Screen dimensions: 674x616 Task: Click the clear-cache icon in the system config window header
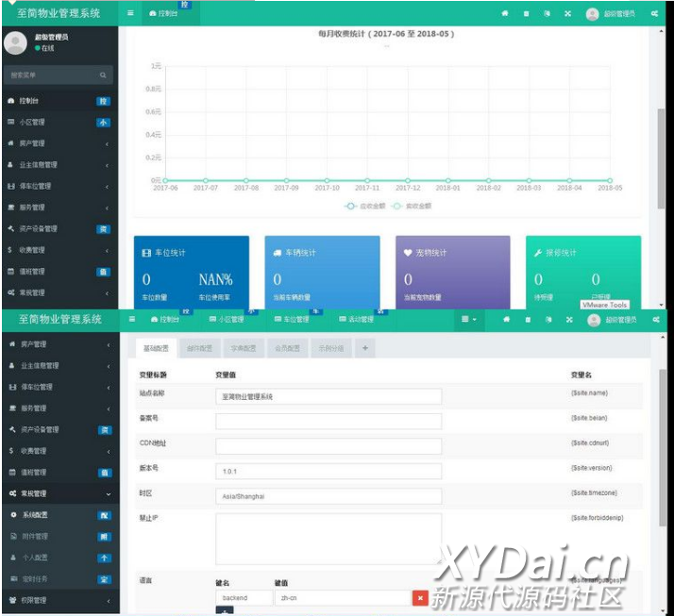pyautogui.click(x=528, y=320)
